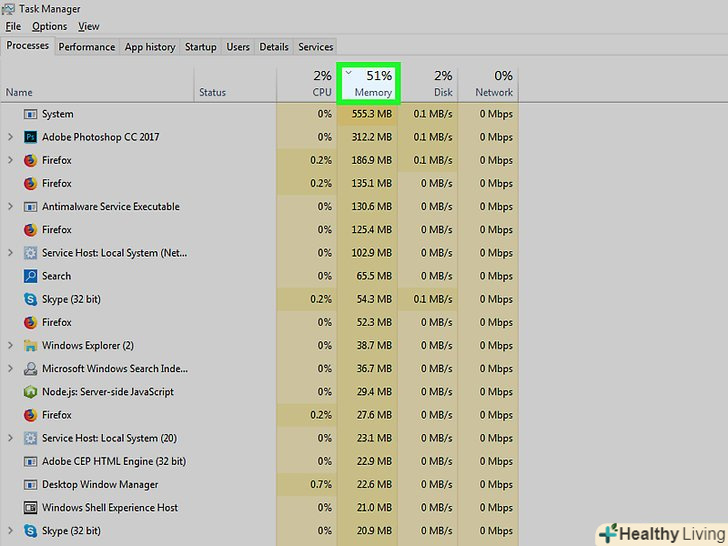This screenshot has height=546, width=728.
Task: Select the Antimalware Service Executable icon
Action: (x=30, y=207)
